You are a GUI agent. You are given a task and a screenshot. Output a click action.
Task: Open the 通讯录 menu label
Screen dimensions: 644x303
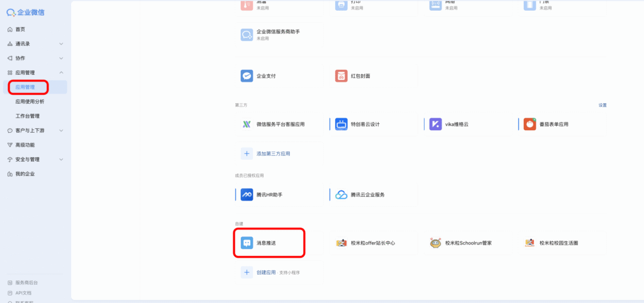(x=23, y=44)
